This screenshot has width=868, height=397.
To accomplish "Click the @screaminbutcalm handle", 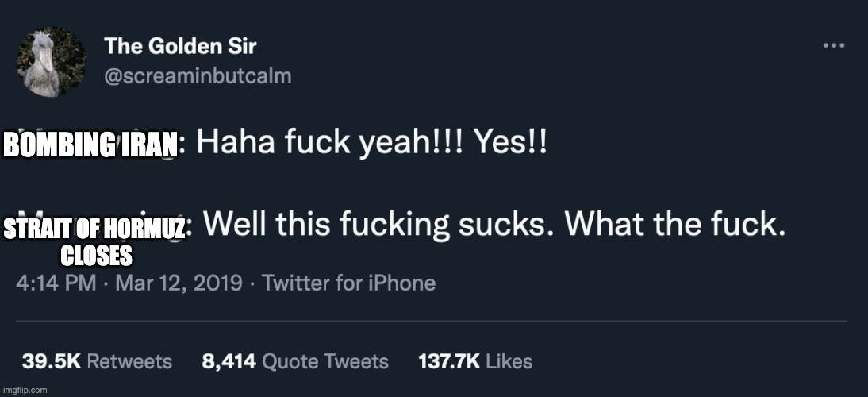I will coord(198,76).
